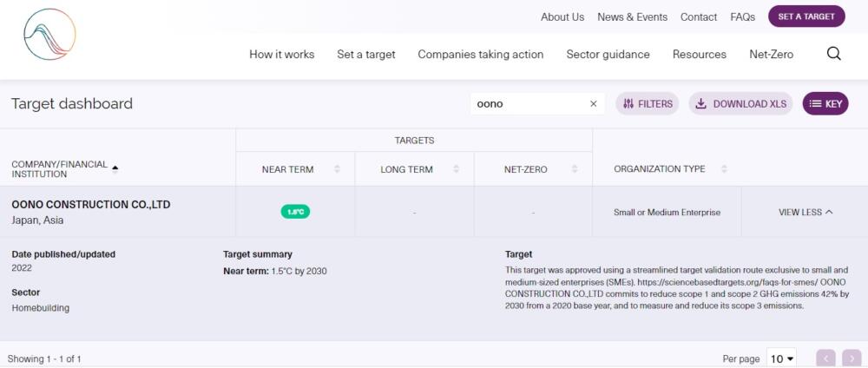The height and width of the screenshot is (368, 868).
Task: Open News & Events link
Action: pos(632,17)
